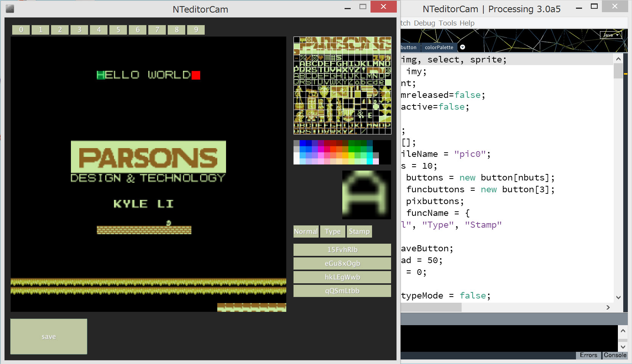Open the Help menu in Processing
Viewport: 632px width, 364px height.
[467, 23]
